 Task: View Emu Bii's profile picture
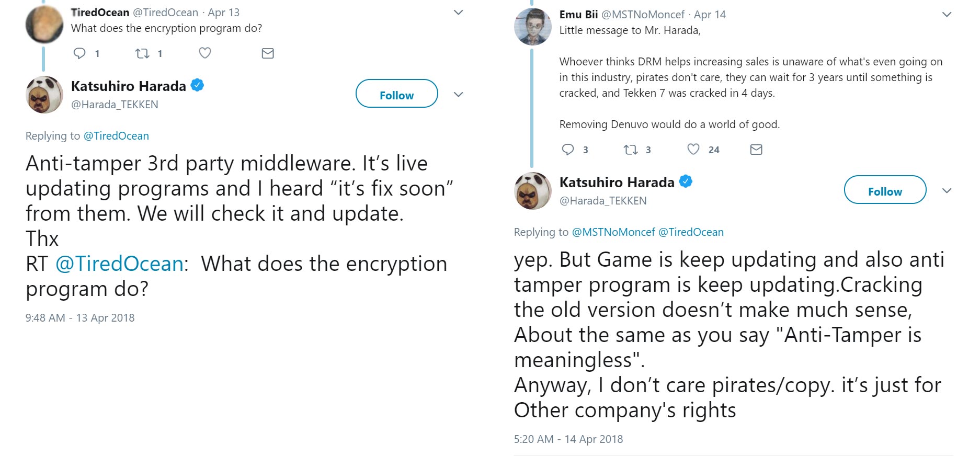click(533, 27)
